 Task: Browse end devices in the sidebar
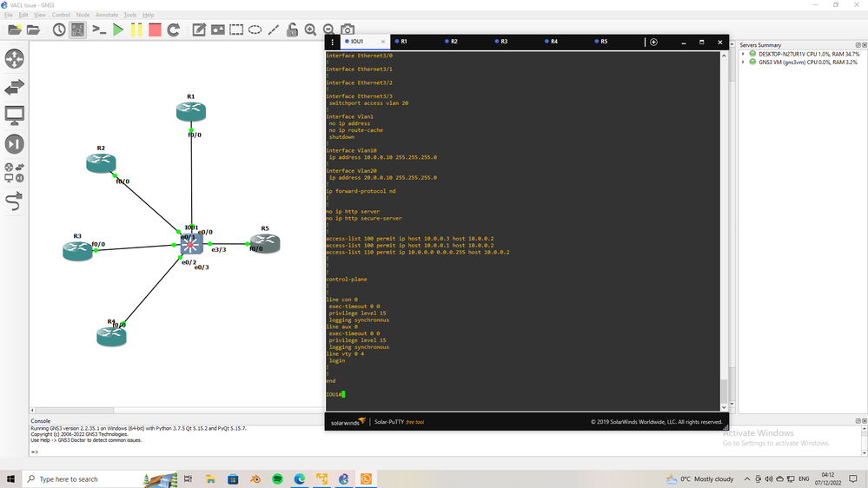click(15, 115)
